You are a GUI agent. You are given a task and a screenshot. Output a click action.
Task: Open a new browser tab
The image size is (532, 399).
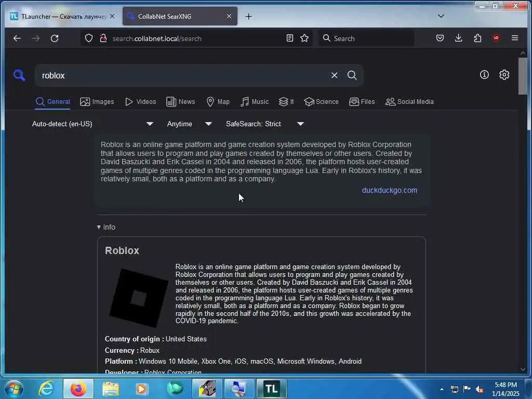248,16
